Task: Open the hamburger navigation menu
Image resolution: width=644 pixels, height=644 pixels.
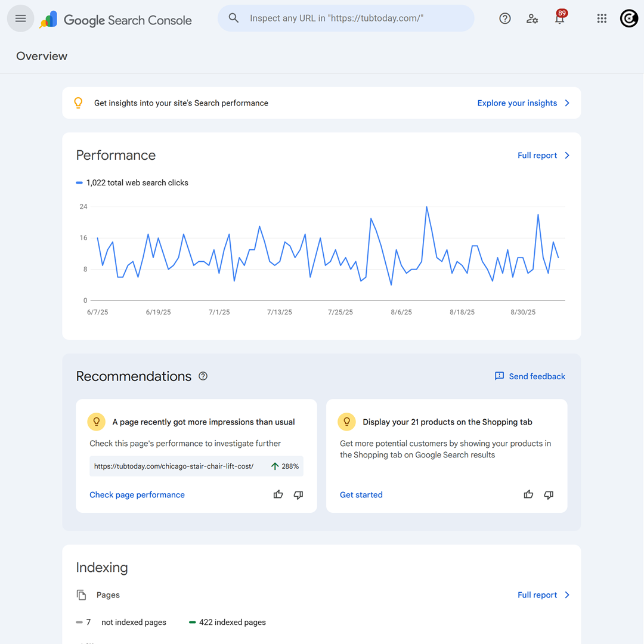Action: point(20,18)
